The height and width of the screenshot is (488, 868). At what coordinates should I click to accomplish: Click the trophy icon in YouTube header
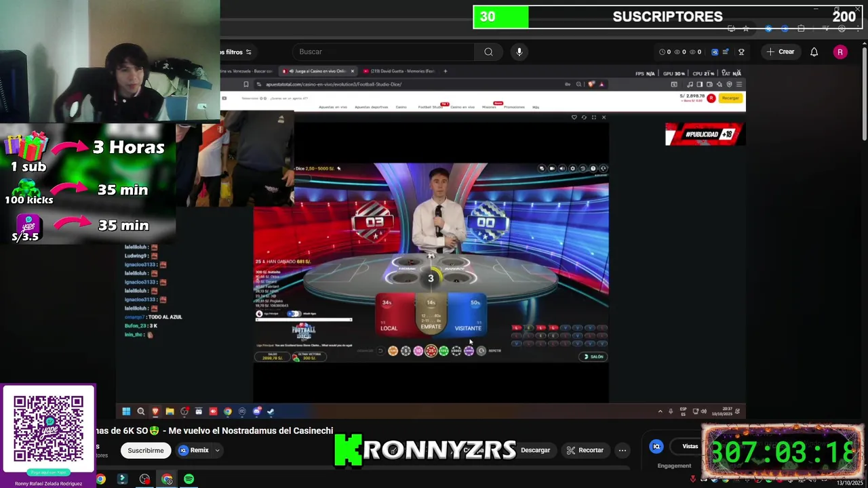[741, 52]
